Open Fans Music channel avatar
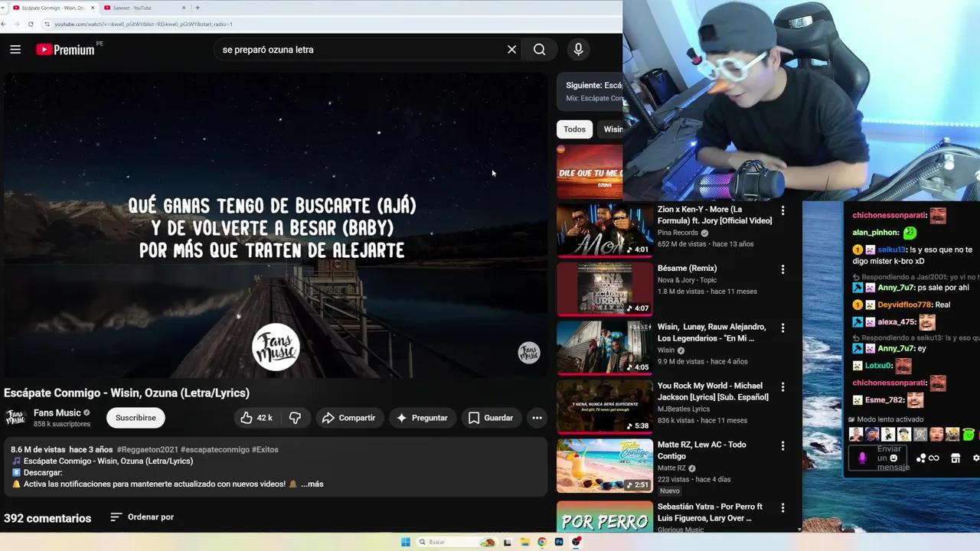This screenshot has height=551, width=980. (15, 418)
